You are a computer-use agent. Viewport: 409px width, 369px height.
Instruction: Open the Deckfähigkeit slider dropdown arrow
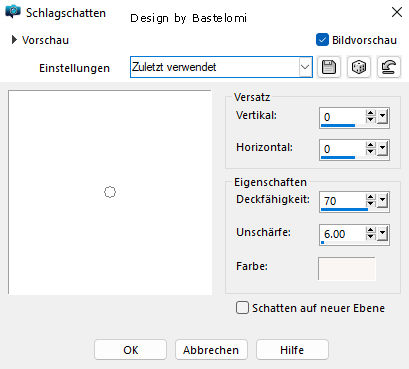[383, 201]
